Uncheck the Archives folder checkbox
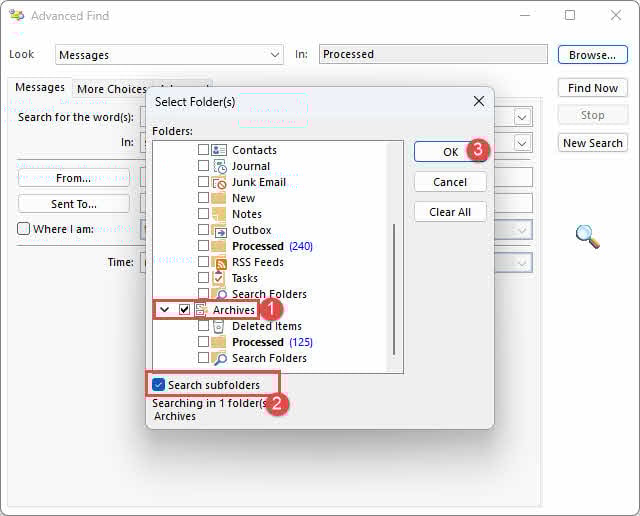 (x=184, y=310)
